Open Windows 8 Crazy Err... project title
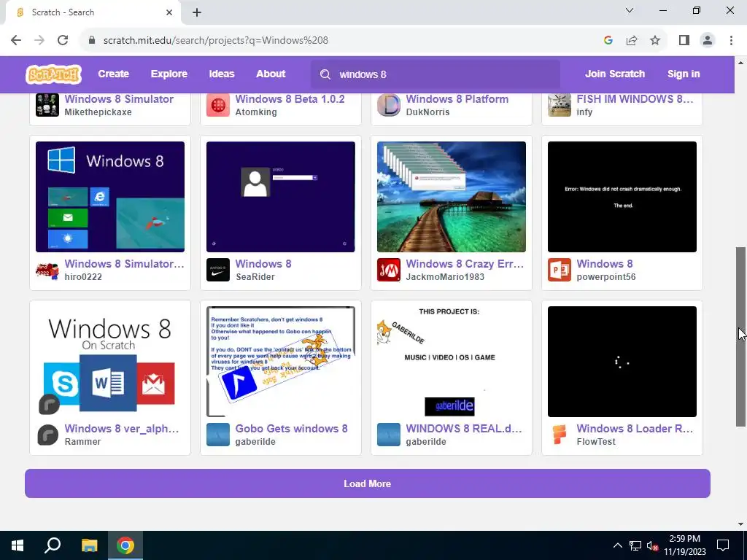 pos(465,264)
